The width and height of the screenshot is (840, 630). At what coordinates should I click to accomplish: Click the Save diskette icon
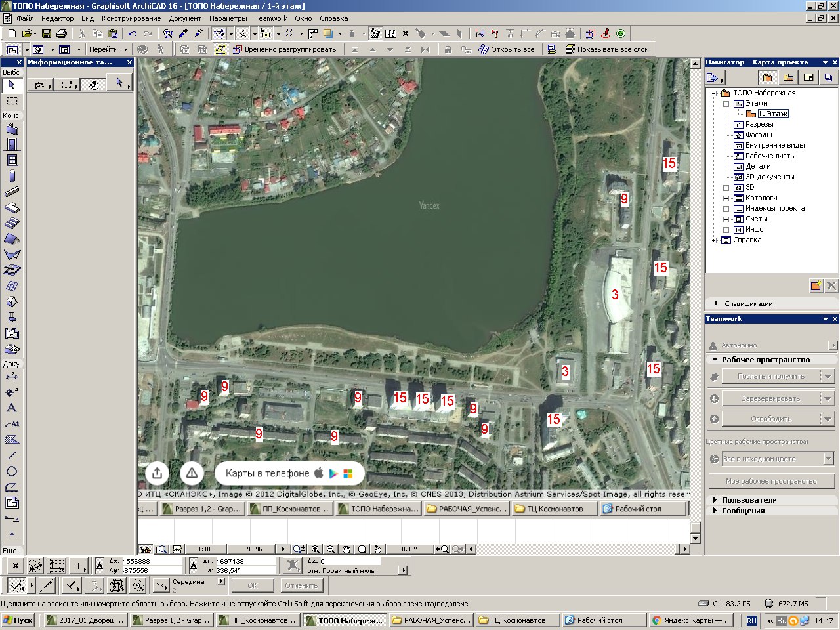coord(47,33)
